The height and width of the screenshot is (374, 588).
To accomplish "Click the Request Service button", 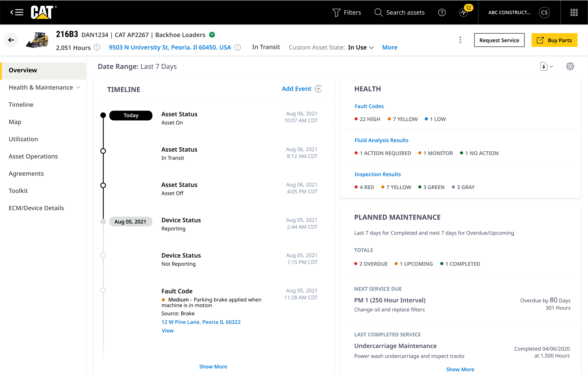I will coord(499,40).
